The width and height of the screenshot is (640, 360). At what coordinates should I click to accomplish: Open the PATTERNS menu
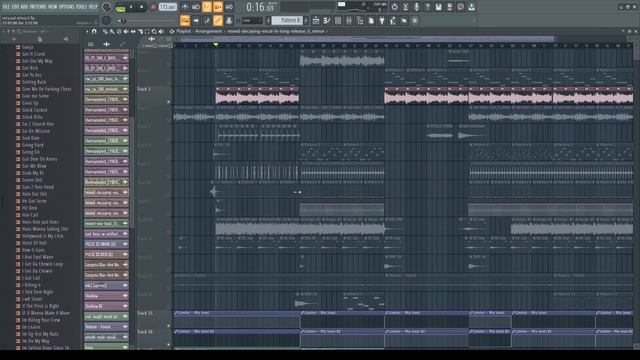pos(38,7)
